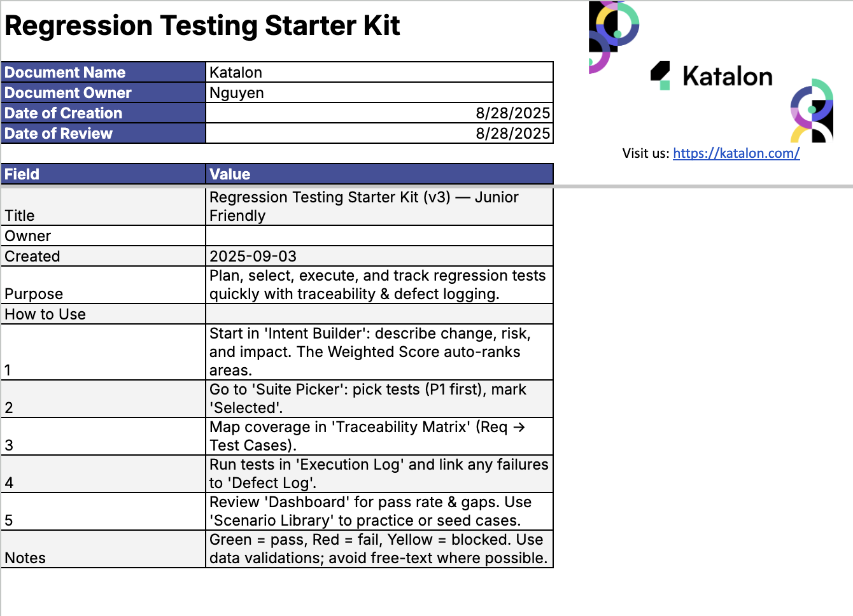Click the Date of Review value cell
Screen dimensions: 853x616
tap(379, 134)
